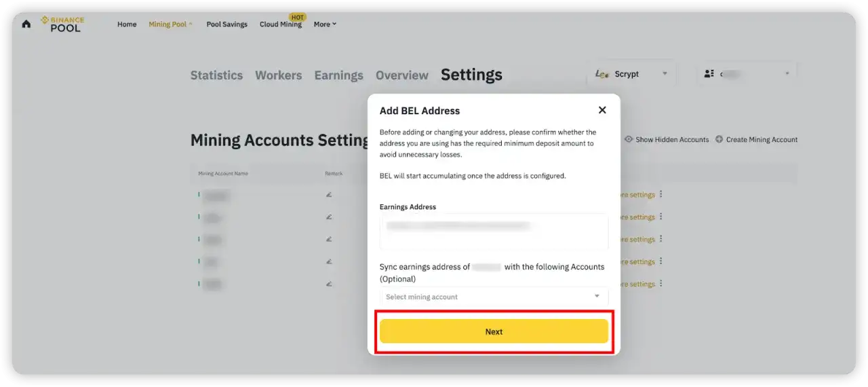Switch to the Workers tab
Screen dimensions: 868x387
pyautogui.click(x=278, y=75)
